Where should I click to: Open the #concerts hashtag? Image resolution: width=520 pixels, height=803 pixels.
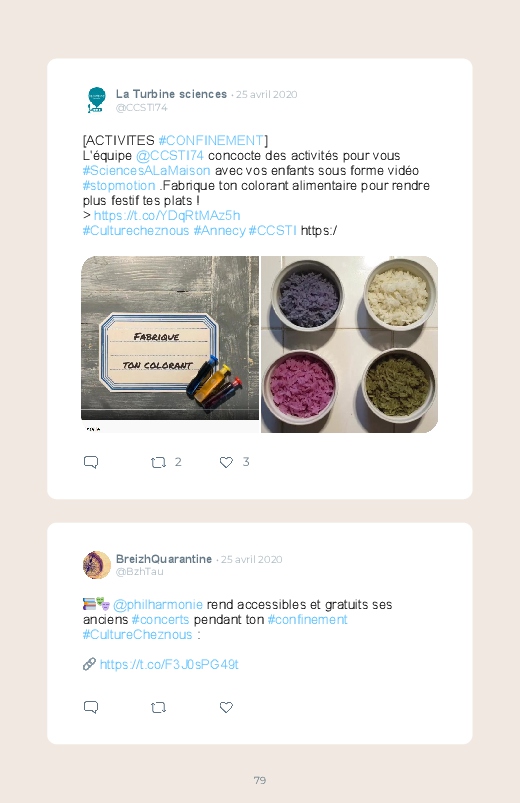coord(160,620)
